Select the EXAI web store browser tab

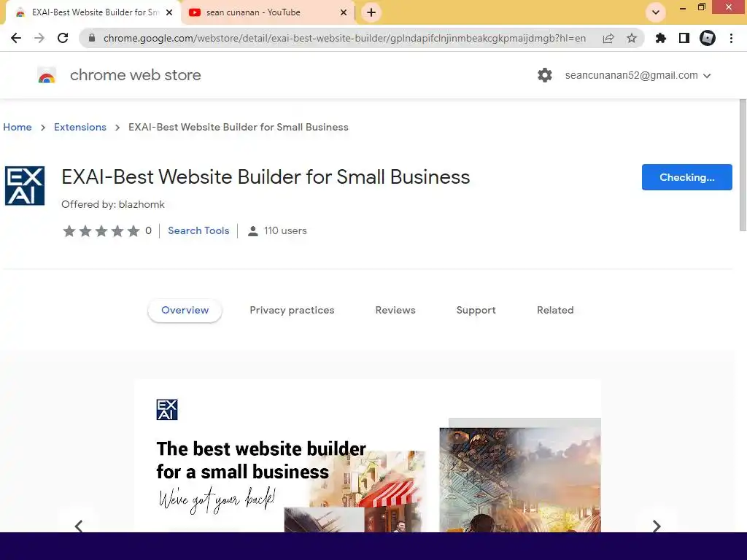(93, 12)
